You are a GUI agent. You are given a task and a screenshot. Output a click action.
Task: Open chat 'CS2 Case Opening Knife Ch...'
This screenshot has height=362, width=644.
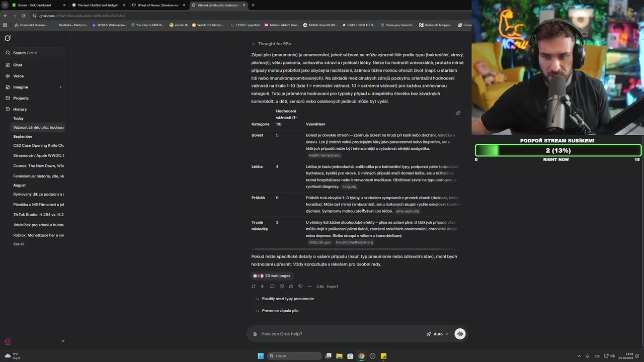tap(39, 145)
